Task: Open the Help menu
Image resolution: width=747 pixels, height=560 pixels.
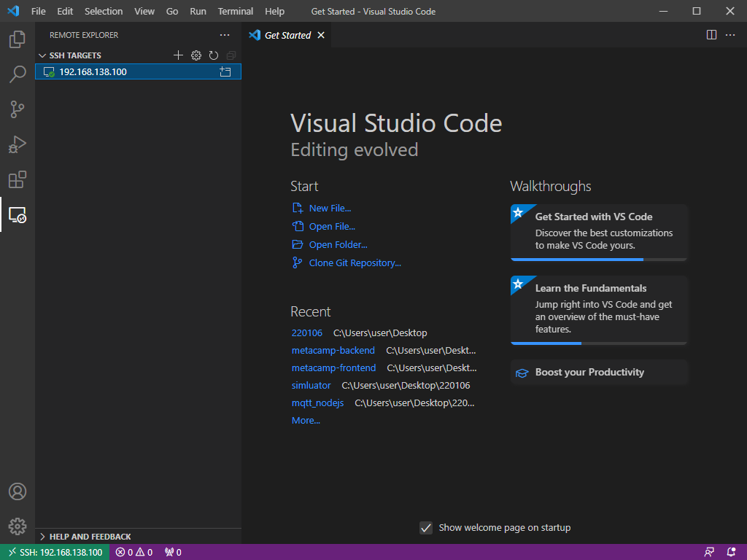Action: click(x=274, y=11)
